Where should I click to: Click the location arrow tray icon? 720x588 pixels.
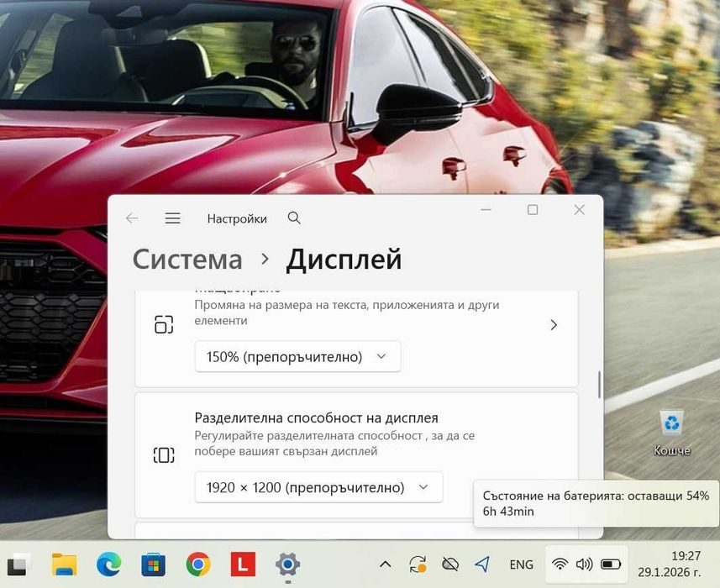(482, 564)
